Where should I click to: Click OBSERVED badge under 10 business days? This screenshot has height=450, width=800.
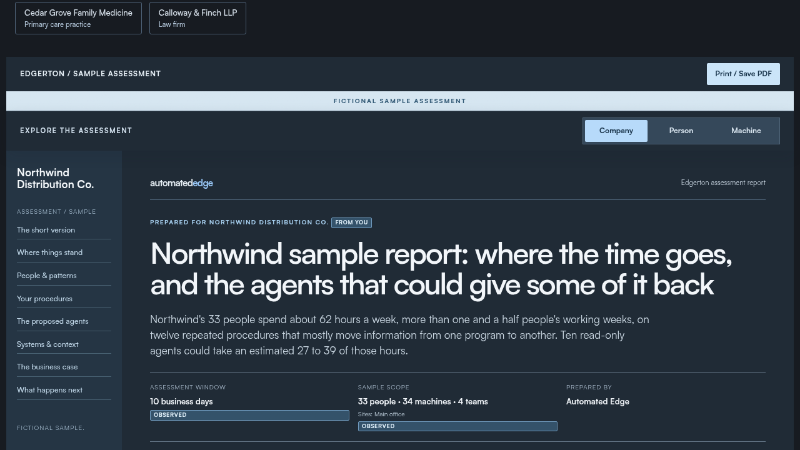249,415
